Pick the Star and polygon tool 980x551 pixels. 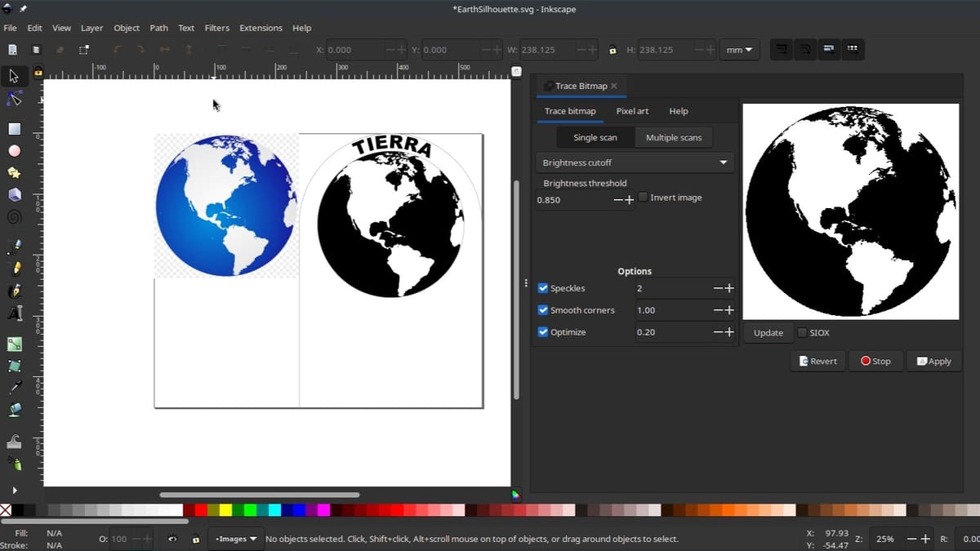point(14,173)
